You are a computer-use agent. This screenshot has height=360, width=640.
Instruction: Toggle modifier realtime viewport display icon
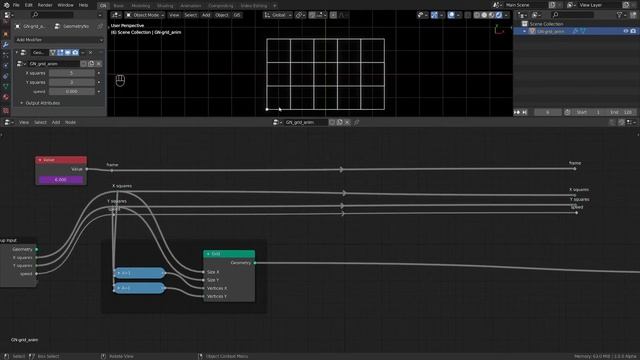pos(68,53)
